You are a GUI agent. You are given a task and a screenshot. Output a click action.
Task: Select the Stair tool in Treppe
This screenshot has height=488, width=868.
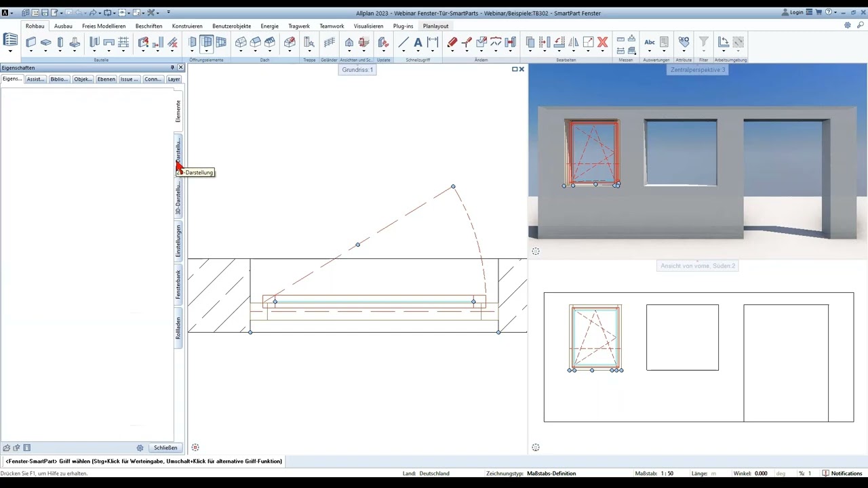[309, 42]
